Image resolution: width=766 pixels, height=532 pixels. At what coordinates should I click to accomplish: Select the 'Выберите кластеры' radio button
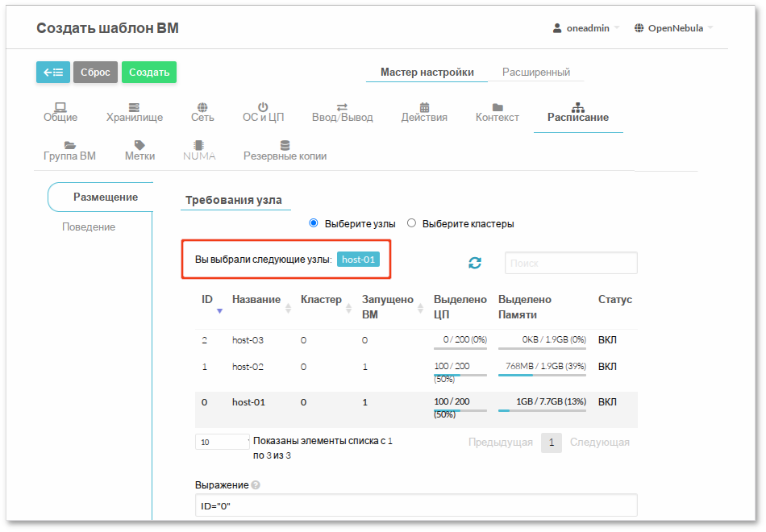pyautogui.click(x=411, y=223)
